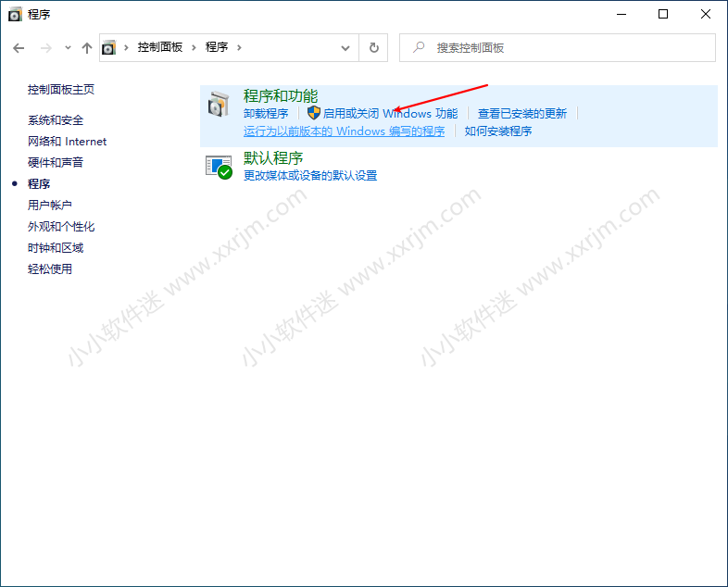Click the window title bar icon
The width and height of the screenshot is (728, 587).
pos(15,15)
